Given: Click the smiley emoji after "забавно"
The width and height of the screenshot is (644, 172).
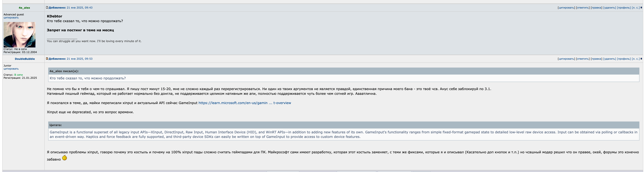Looking at the screenshot, I should coord(65,158).
